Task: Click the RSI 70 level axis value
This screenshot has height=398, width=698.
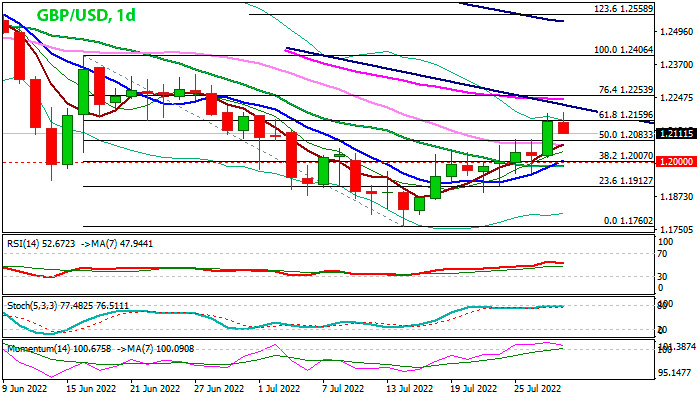Action: pyautogui.click(x=662, y=254)
